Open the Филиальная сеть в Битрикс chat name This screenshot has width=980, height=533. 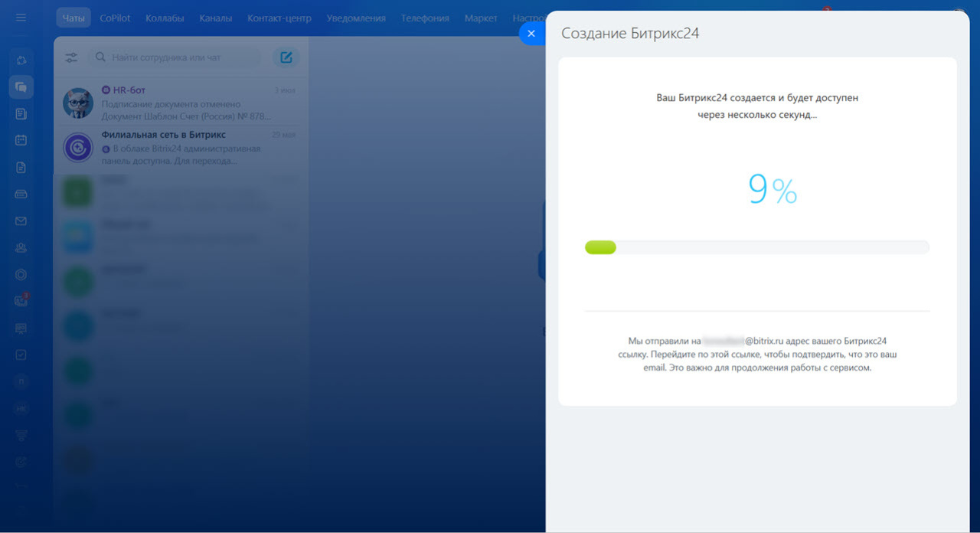(164, 135)
